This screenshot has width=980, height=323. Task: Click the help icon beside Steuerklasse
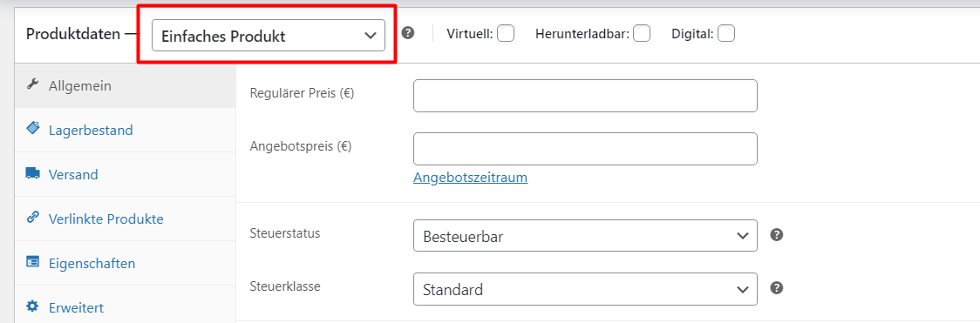coord(776,288)
